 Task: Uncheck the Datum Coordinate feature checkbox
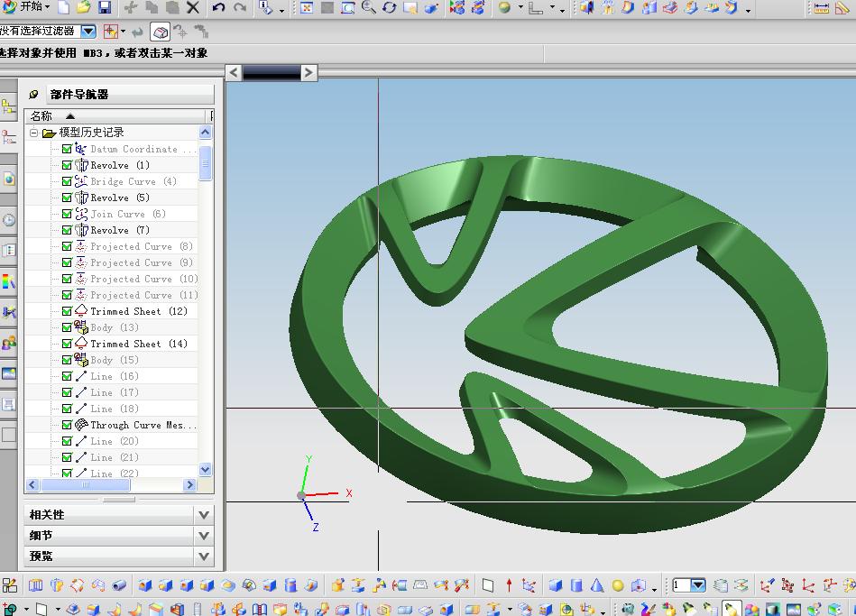pos(67,149)
